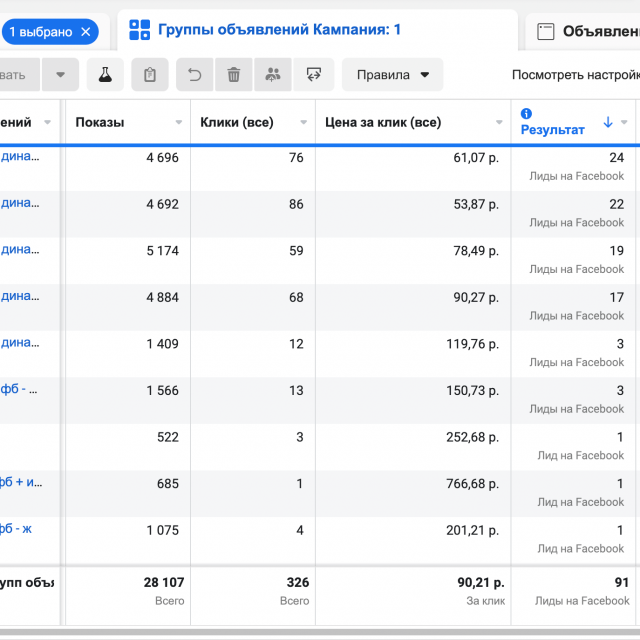The image size is (640, 640).
Task: Remove the '1 выбрано' filter with X
Action: [86, 32]
